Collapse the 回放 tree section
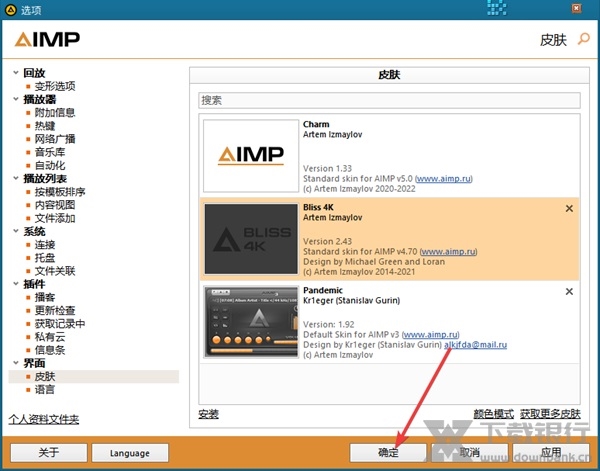Viewport: 600px width, 471px height. click(x=16, y=72)
